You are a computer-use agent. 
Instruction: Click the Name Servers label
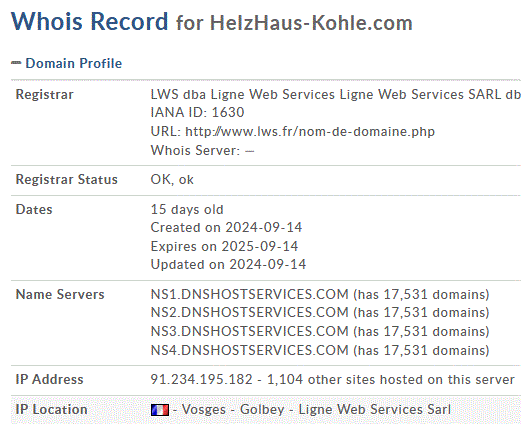pos(60,294)
